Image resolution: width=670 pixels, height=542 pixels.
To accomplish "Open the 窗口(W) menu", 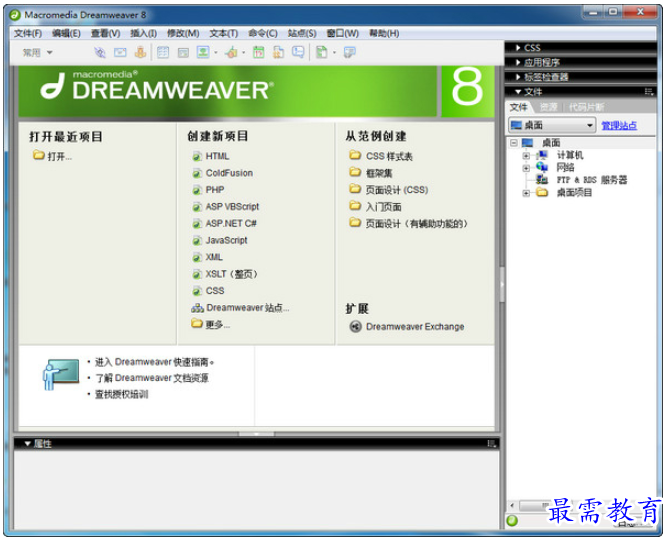I will coord(343,33).
